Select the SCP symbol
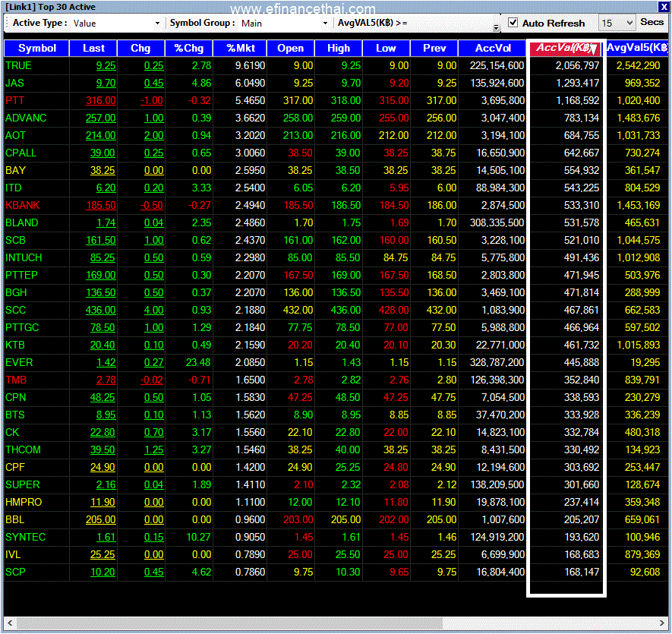 pyautogui.click(x=15, y=572)
